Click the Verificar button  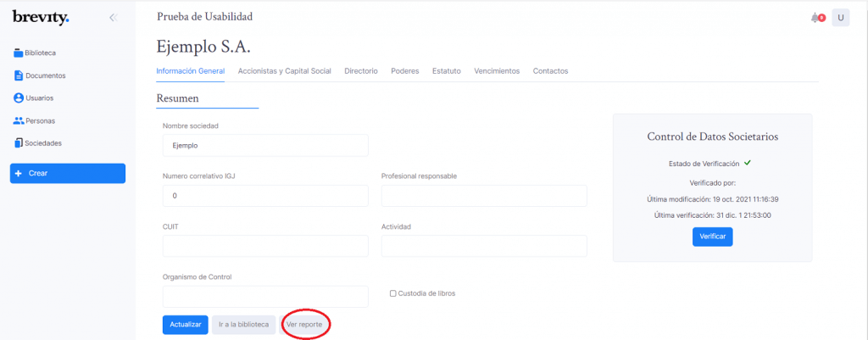[712, 237]
